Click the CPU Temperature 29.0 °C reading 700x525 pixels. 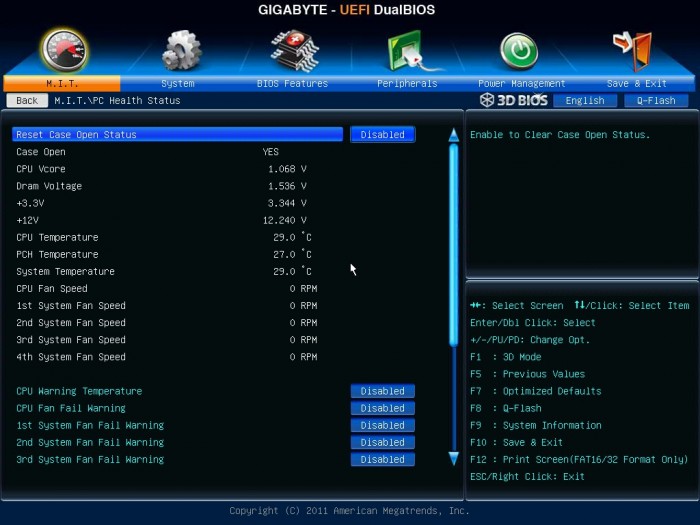pos(292,237)
